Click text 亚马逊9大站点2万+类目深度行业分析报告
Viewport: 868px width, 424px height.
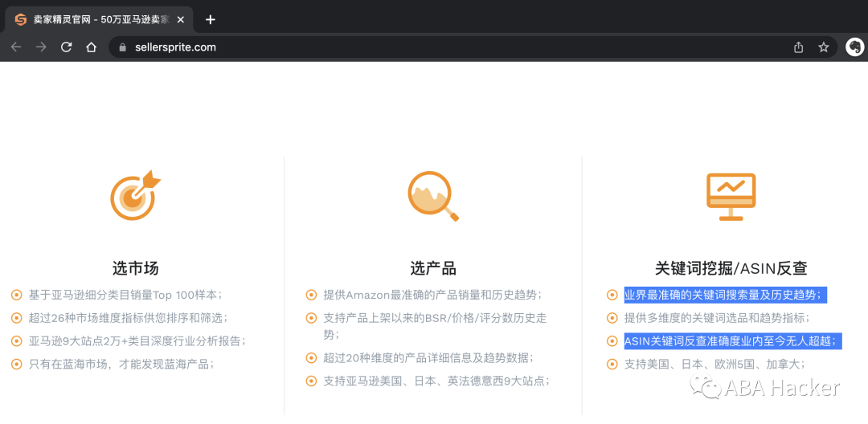pos(137,341)
